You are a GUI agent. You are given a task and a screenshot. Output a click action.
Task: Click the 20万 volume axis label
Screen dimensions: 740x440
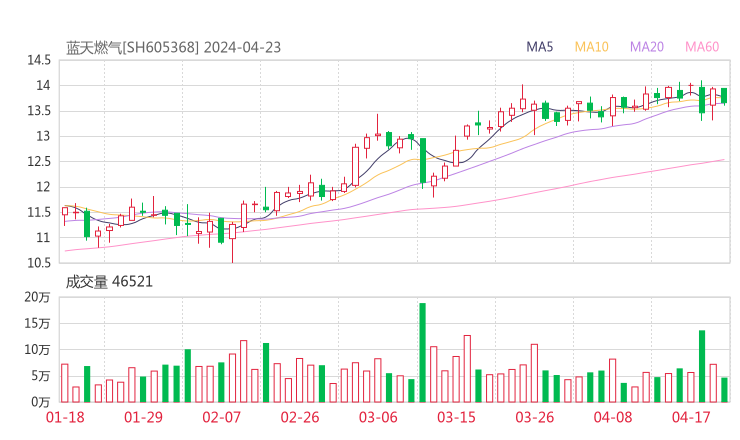[38, 297]
